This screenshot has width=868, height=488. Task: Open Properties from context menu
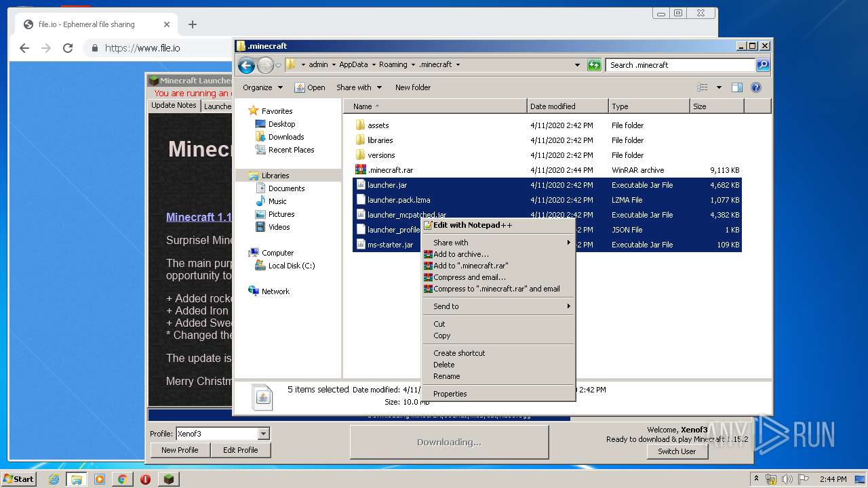[x=498, y=394]
